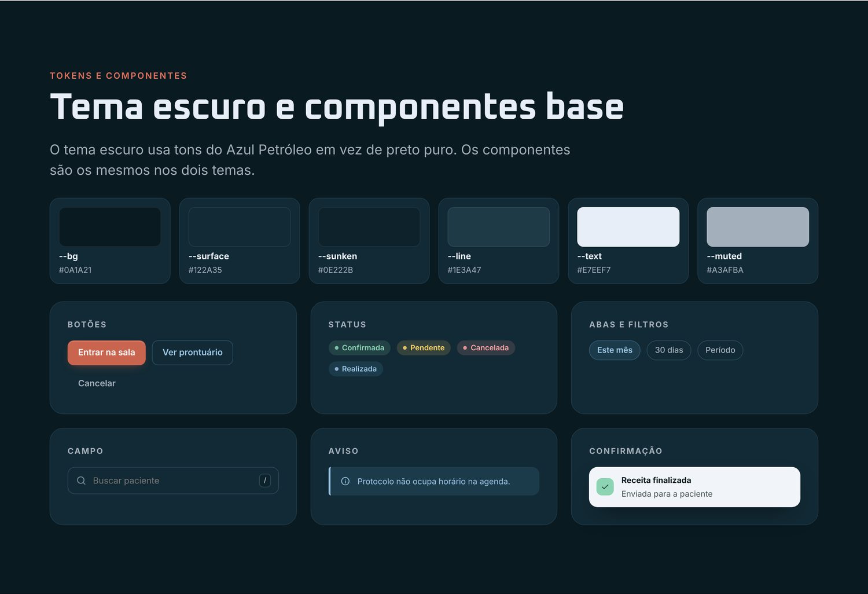This screenshot has width=868, height=594.
Task: Click the hex value #0E222B
Action: pyautogui.click(x=336, y=270)
